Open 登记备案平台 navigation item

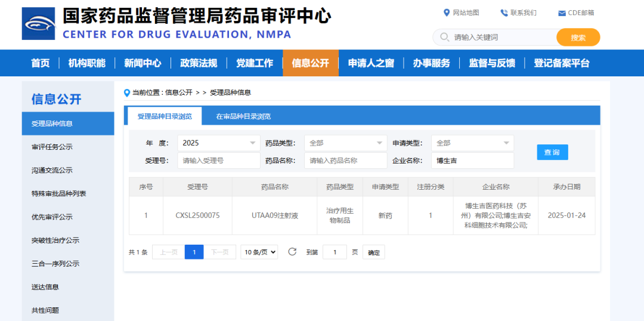point(562,63)
